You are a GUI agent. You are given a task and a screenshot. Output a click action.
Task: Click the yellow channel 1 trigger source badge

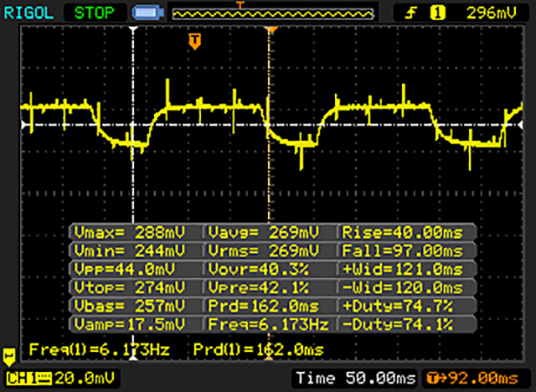pos(438,13)
